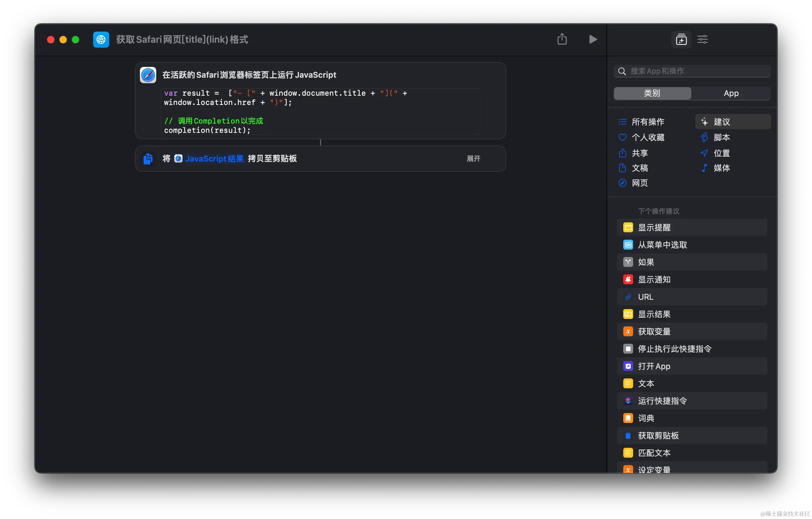Switch to the App segment
This screenshot has height=519, width=812.
pos(731,94)
